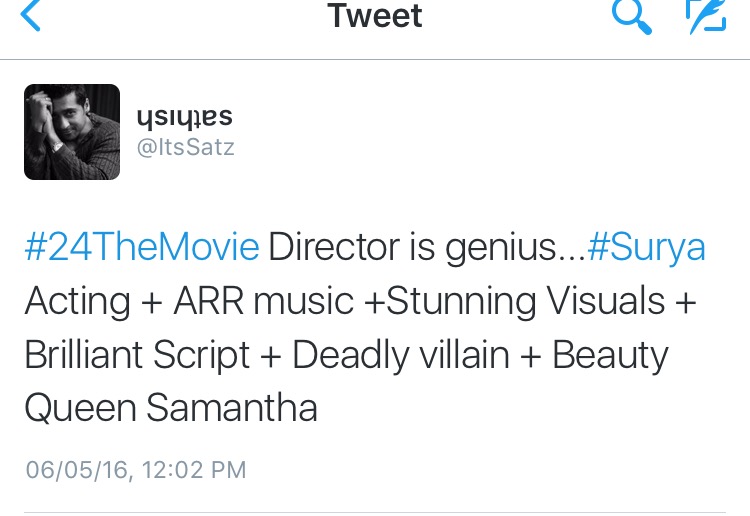Open the @ItsSatz handle
Screen dimensions: 750x516
coord(186,147)
